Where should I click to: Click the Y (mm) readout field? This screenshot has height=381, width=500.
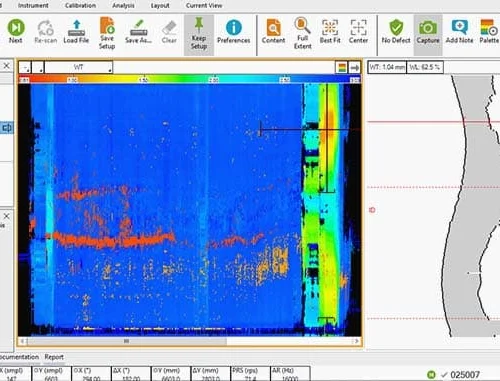[x=171, y=374]
